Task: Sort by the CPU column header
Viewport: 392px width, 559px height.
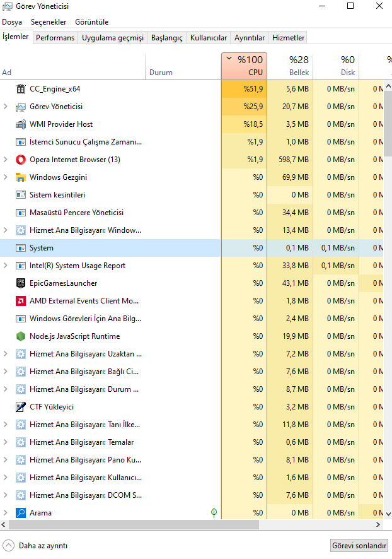Action: pyautogui.click(x=245, y=66)
